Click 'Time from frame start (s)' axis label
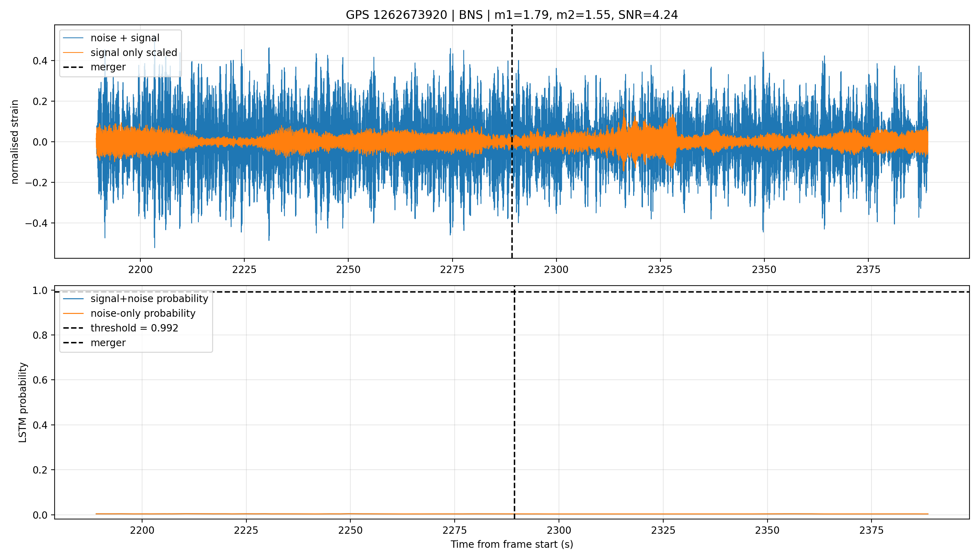Viewport: 980px width, 560px height. click(x=512, y=544)
